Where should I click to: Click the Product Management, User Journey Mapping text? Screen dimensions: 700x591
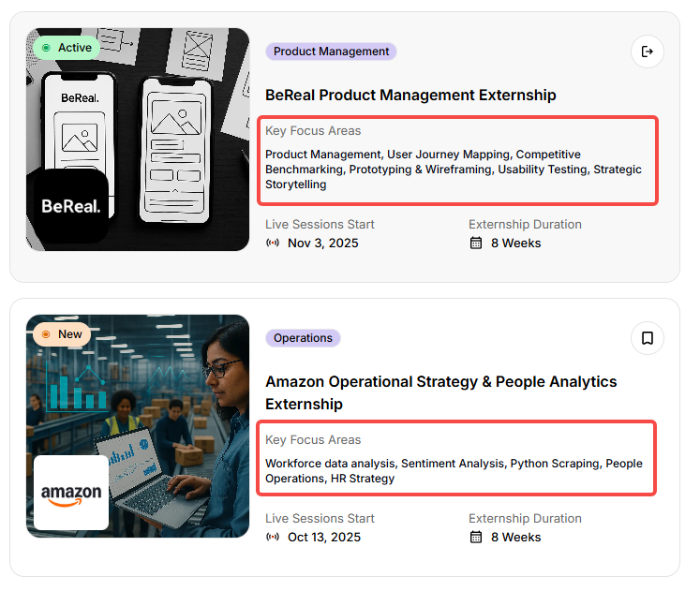[454, 170]
